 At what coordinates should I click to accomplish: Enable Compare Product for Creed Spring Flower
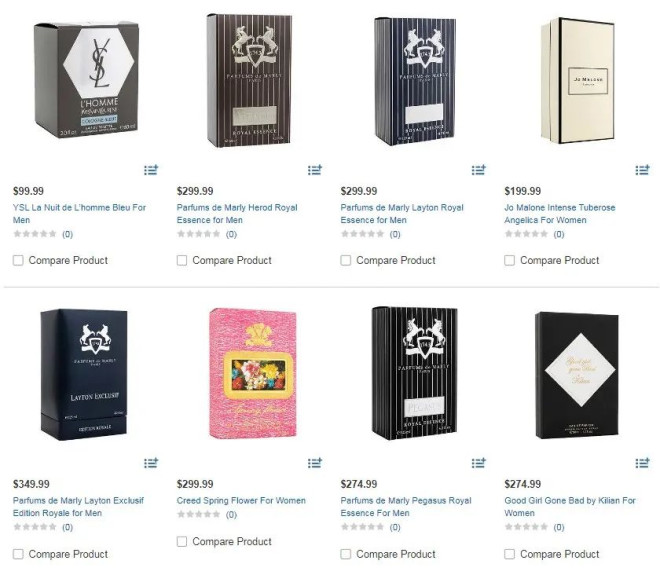[182, 541]
